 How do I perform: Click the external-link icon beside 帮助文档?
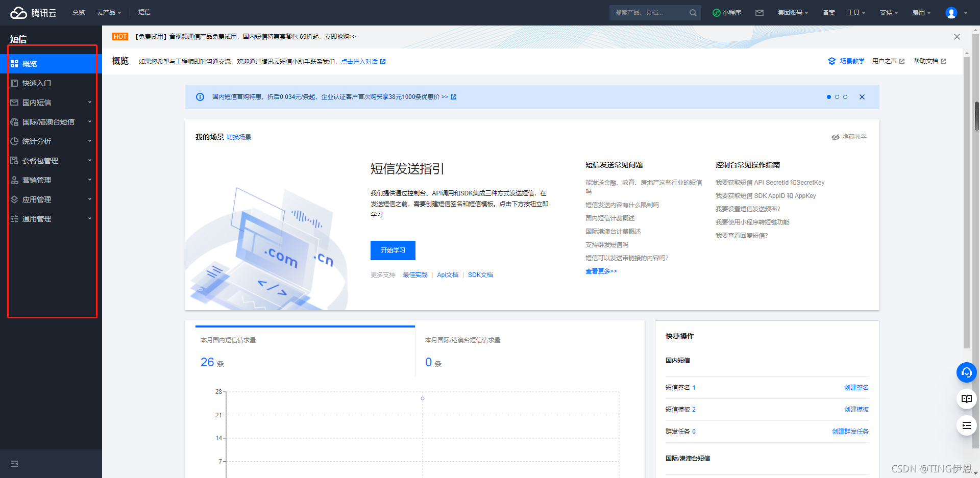[943, 61]
